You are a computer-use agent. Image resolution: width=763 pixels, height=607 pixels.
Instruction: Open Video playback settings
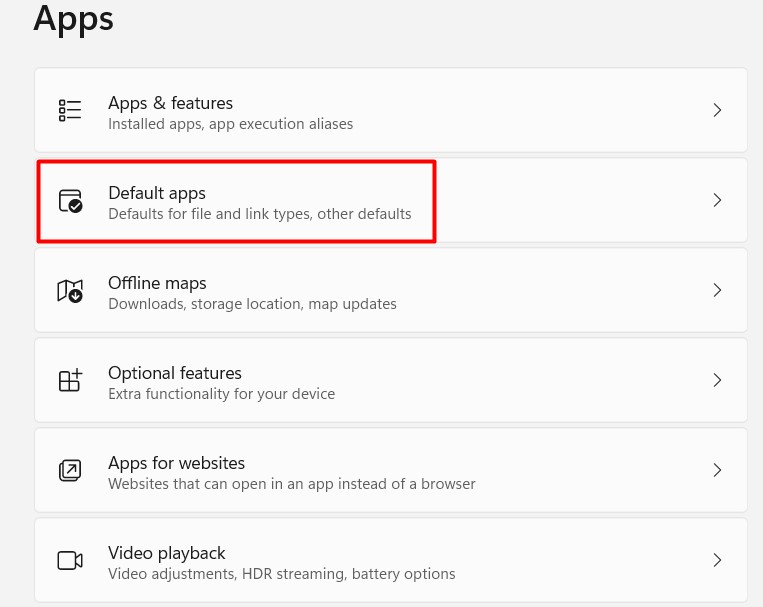pos(166,553)
